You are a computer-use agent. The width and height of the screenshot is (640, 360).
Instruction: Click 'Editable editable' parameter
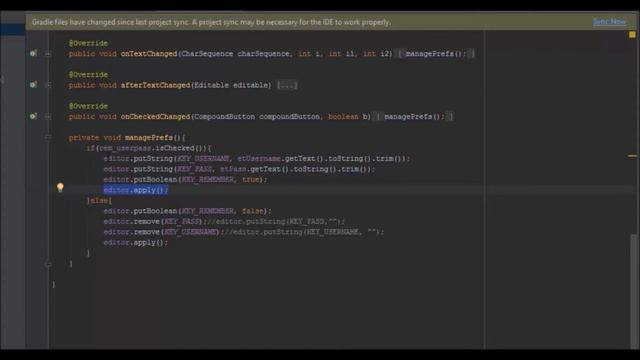tap(232, 85)
